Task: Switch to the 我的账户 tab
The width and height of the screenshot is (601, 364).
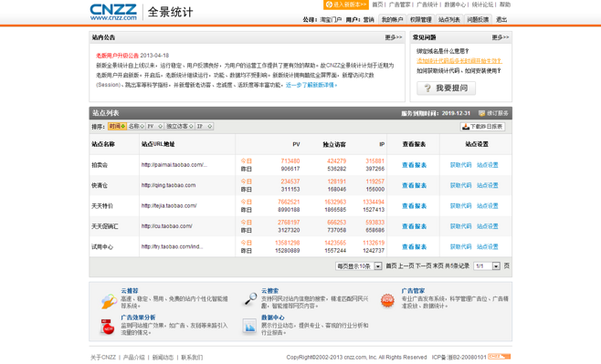Action: pos(392,19)
